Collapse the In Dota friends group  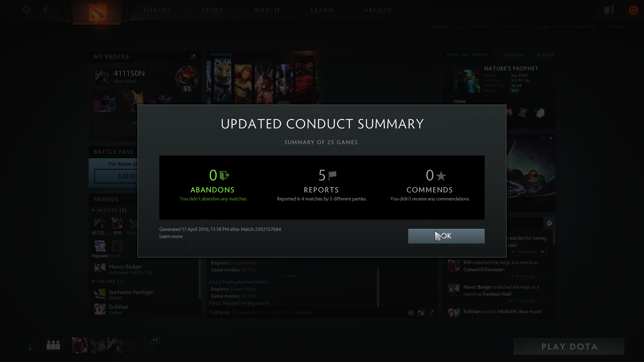pyautogui.click(x=93, y=210)
